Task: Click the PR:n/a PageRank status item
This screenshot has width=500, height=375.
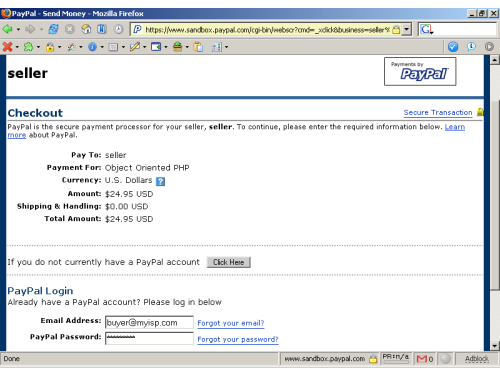Action: pos(396,358)
